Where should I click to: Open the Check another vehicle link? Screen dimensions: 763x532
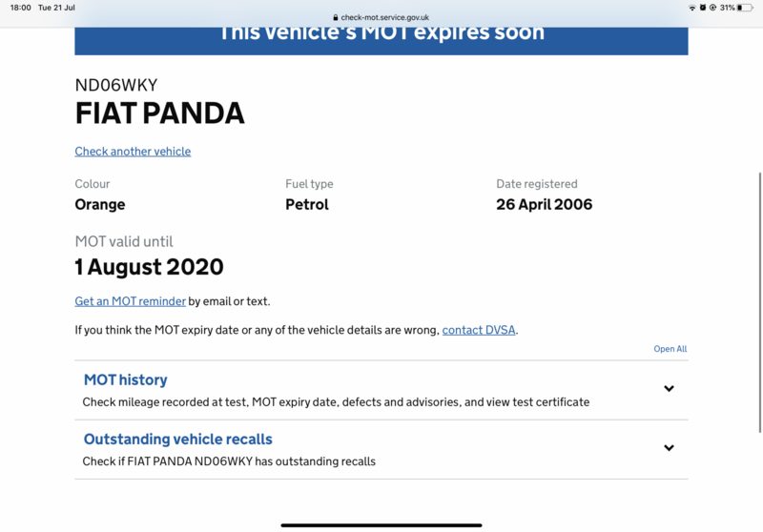tap(133, 152)
